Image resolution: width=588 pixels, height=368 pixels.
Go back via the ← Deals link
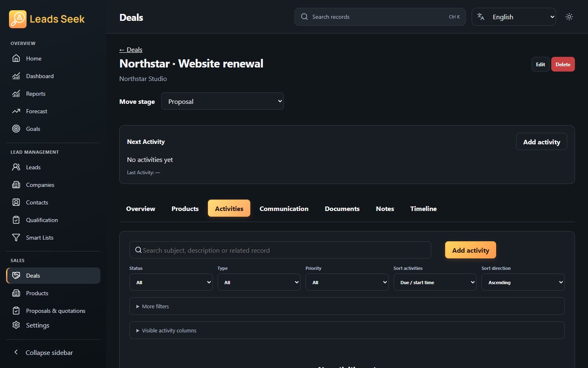point(131,49)
